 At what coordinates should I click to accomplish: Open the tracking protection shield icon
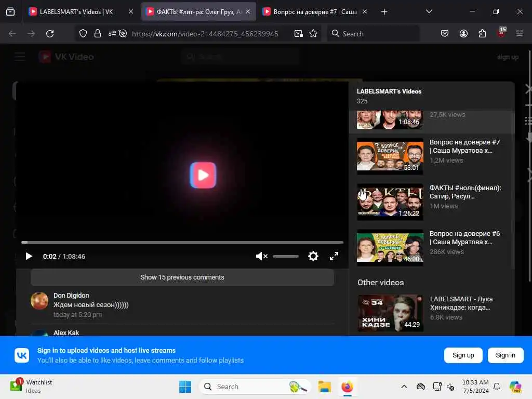tap(83, 34)
